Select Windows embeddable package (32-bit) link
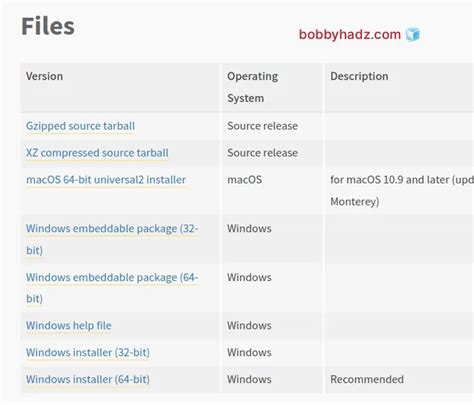474x405 pixels. pyautogui.click(x=112, y=239)
